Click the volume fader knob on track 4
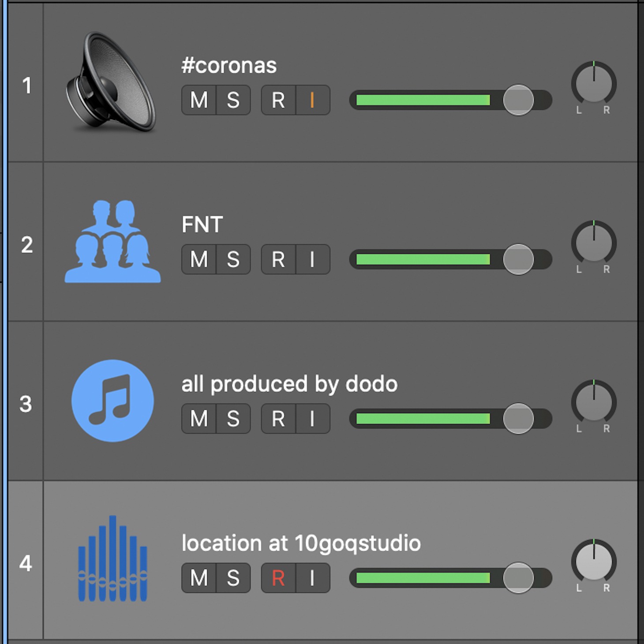 coord(518,578)
